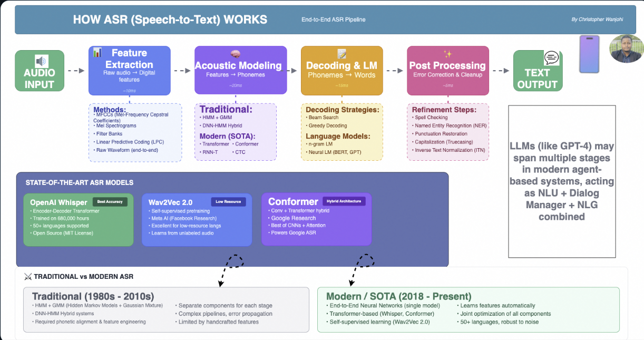Viewport: 644px width, 340px height.
Task: Click the smartphone image near the header
Action: pyautogui.click(x=590, y=54)
